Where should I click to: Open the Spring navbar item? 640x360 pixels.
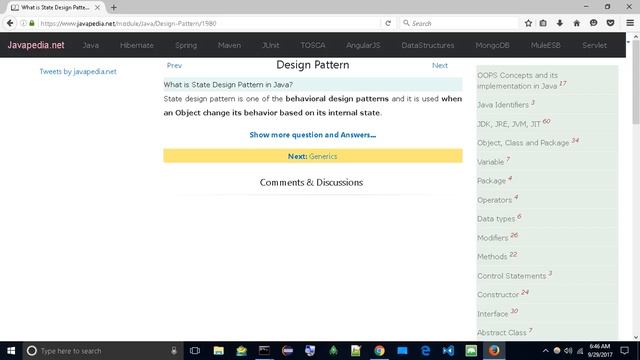pos(186,45)
